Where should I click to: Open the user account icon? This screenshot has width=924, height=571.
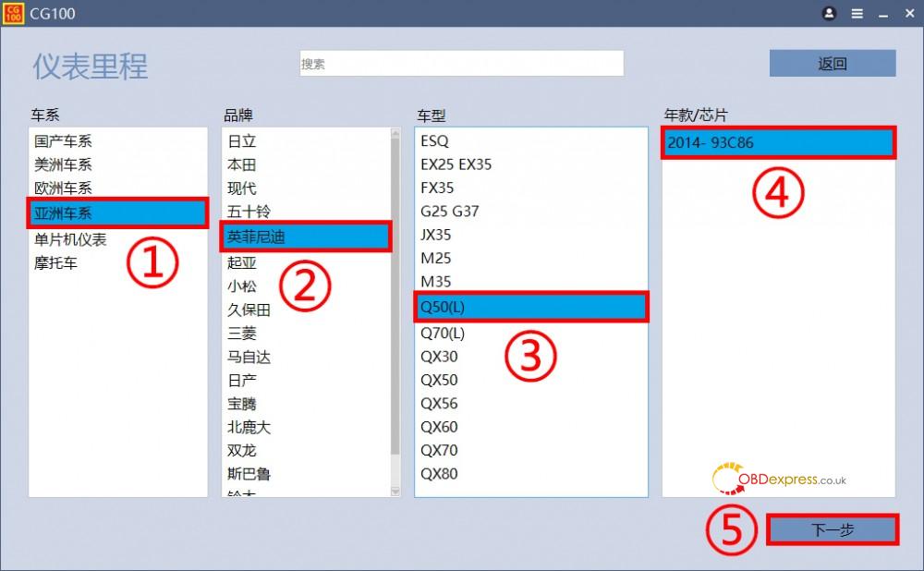pyautogui.click(x=829, y=13)
